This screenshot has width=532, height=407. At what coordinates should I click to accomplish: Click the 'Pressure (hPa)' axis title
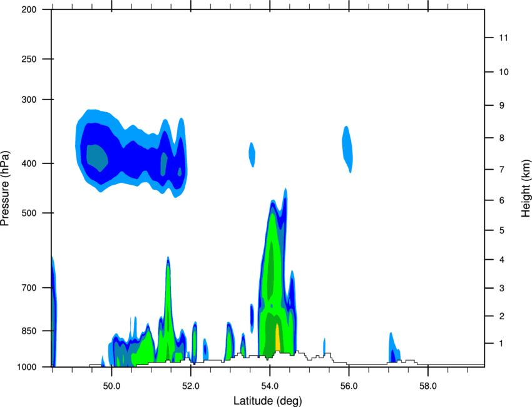pyautogui.click(x=6, y=188)
